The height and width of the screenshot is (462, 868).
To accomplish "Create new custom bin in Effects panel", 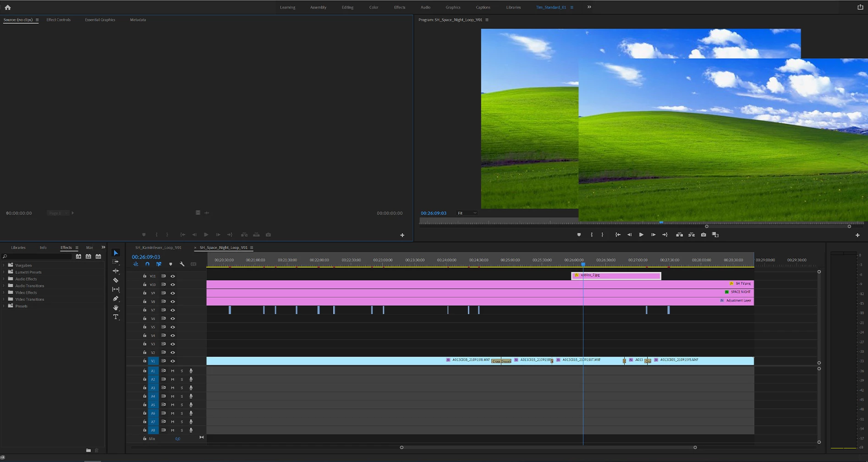I will (x=88, y=451).
